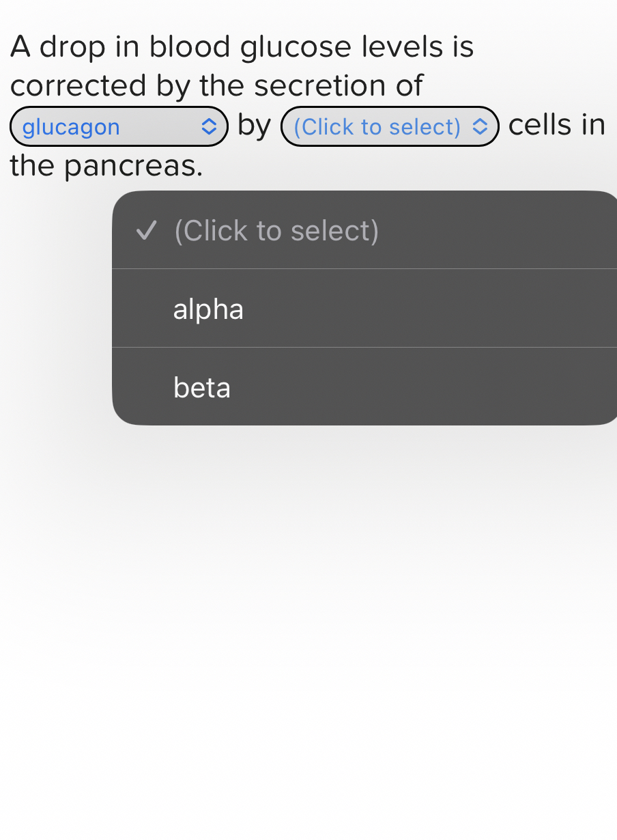The width and height of the screenshot is (617, 840).
Task: Click the glucagon dropdown's up-down chevron
Action: pos(209,127)
